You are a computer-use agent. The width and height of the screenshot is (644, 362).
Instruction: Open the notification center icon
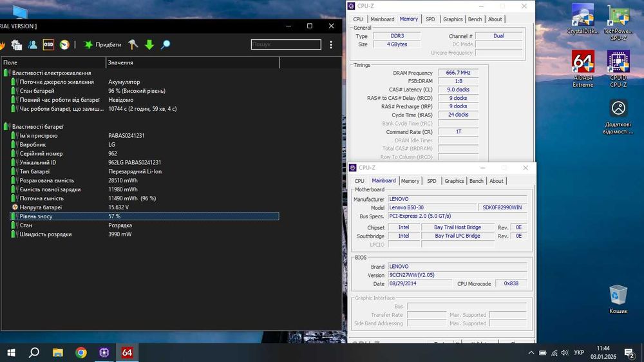[x=629, y=352]
